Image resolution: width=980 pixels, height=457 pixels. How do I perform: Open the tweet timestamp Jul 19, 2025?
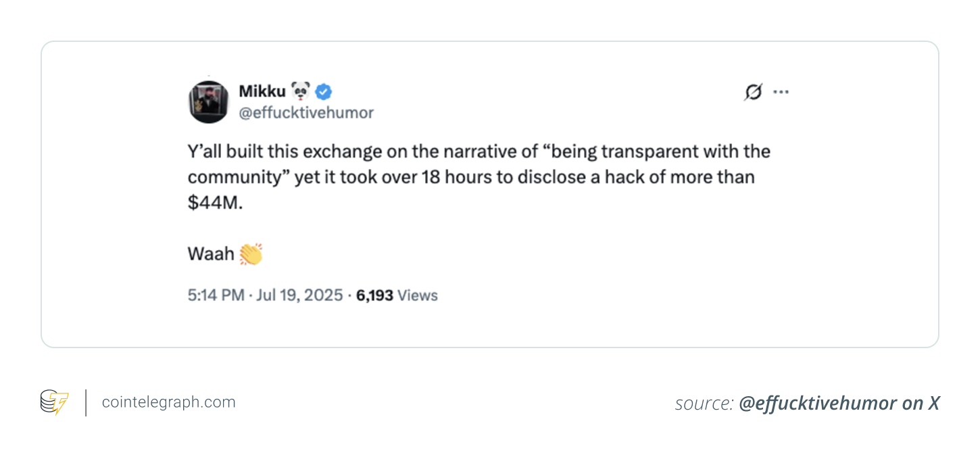[299, 295]
